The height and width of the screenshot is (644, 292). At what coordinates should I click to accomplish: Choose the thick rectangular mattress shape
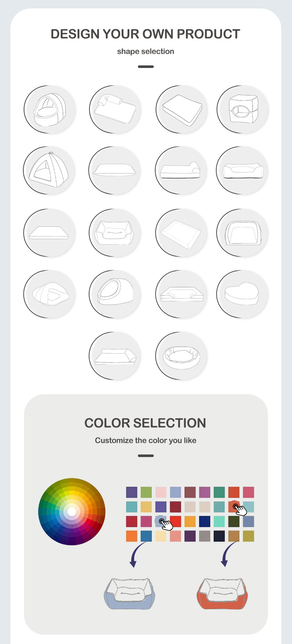pyautogui.click(x=181, y=109)
